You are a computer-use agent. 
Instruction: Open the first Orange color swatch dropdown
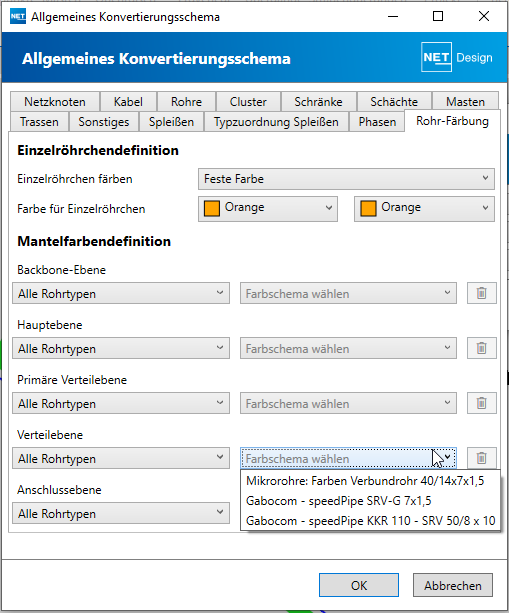pos(268,209)
